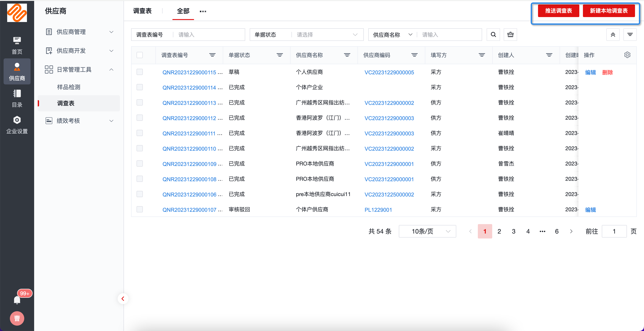Filter the 供应商编码 column

414,55
